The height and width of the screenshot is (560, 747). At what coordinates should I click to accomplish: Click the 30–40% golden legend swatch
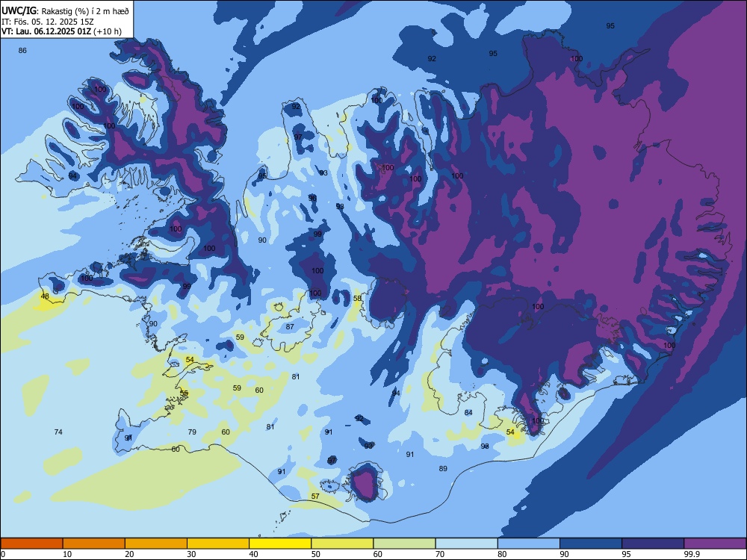218,544
